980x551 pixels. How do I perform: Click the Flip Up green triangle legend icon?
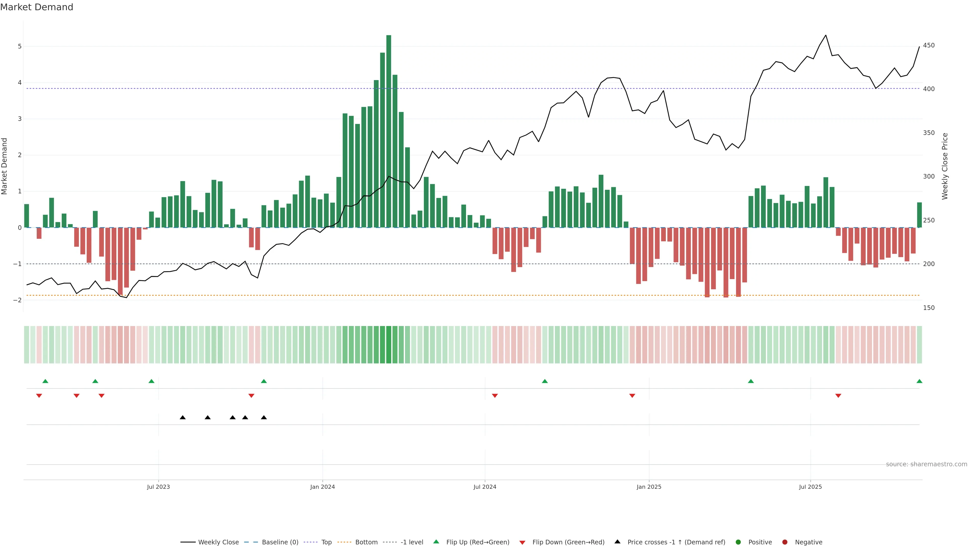(x=436, y=542)
